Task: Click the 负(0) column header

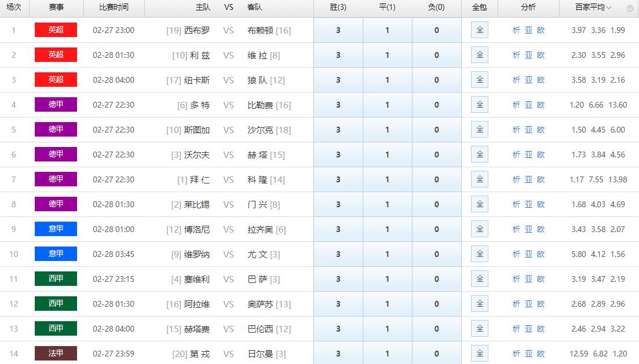Action: tap(436, 8)
